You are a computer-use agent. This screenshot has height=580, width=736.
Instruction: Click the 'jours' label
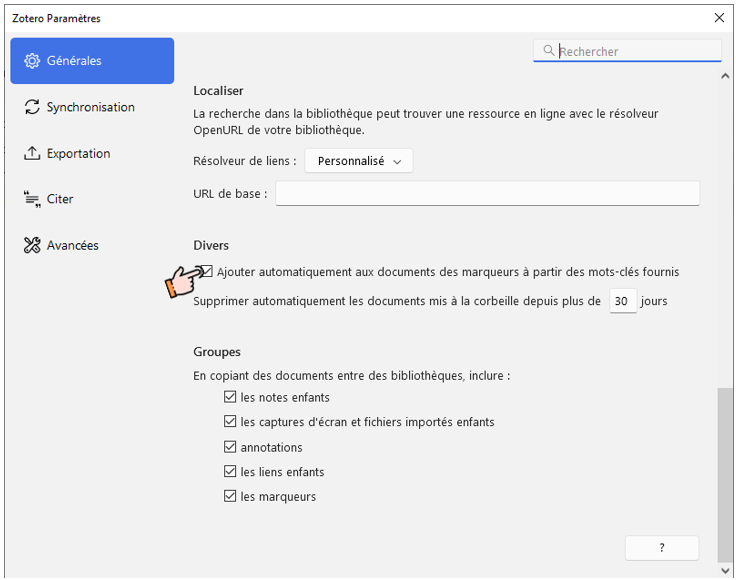654,301
